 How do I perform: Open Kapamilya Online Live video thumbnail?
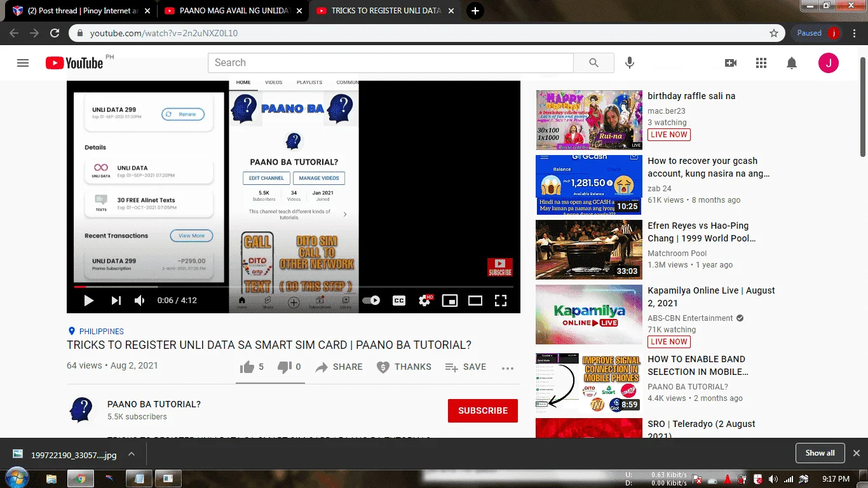(589, 315)
